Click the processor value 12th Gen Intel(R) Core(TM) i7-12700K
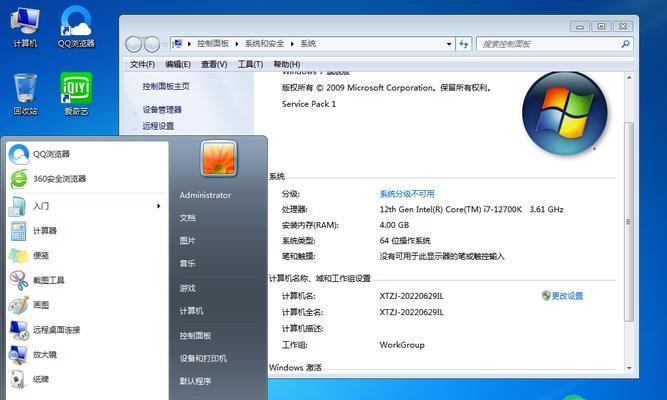 450,209
